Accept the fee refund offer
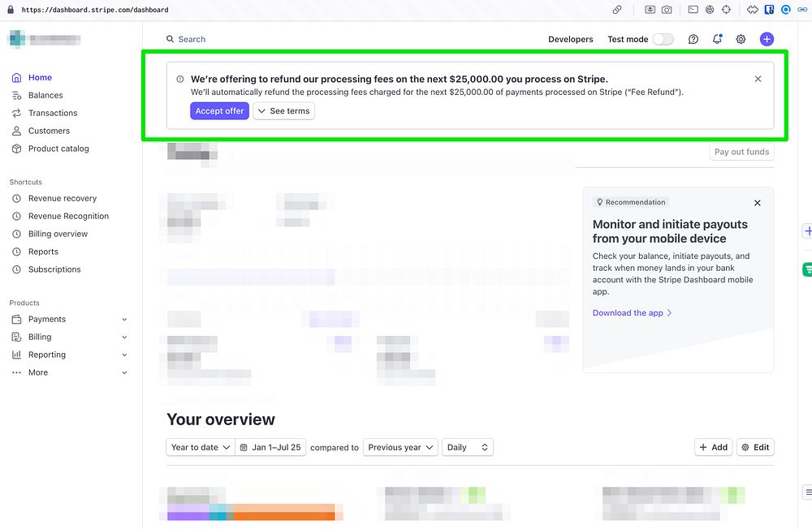The image size is (812, 529). (219, 111)
